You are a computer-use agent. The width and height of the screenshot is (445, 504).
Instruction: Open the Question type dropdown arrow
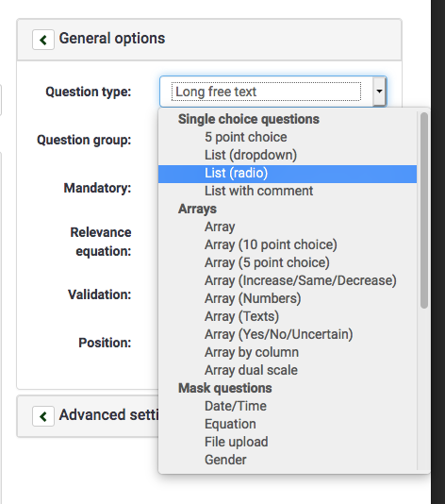pos(379,92)
